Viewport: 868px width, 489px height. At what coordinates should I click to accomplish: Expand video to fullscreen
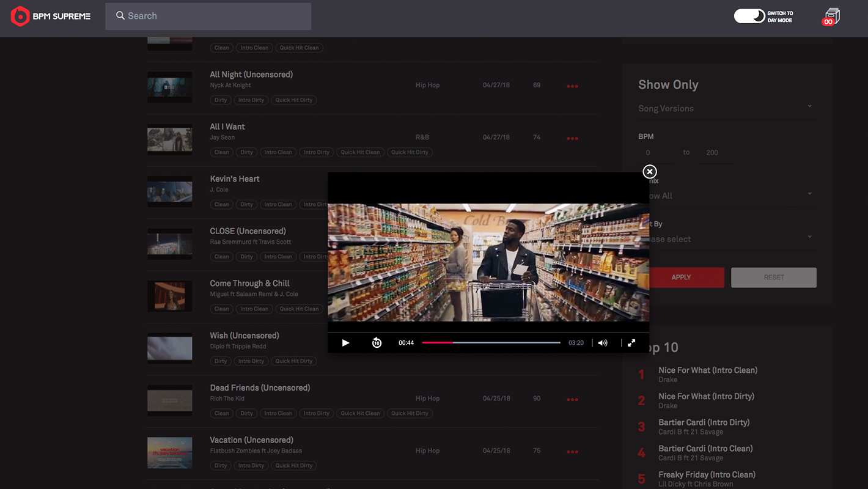pos(631,343)
